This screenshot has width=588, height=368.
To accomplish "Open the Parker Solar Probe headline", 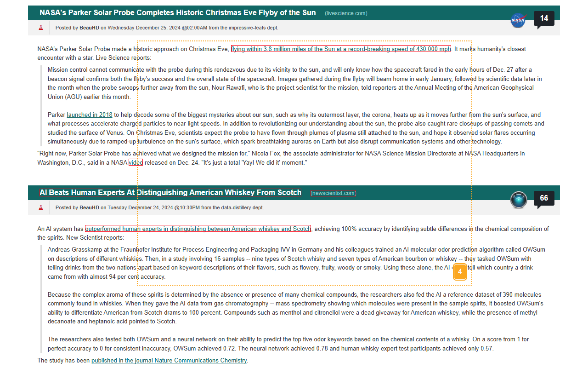I will point(178,13).
